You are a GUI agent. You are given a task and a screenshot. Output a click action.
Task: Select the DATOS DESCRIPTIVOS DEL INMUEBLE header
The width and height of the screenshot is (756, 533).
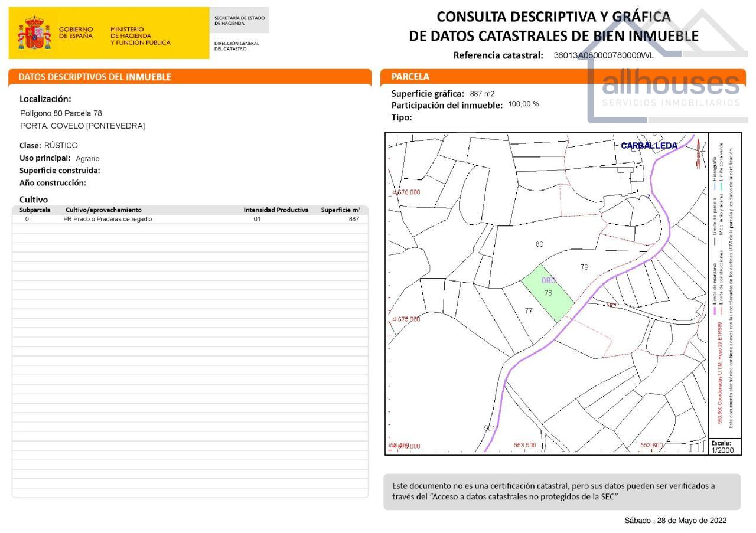pos(94,77)
